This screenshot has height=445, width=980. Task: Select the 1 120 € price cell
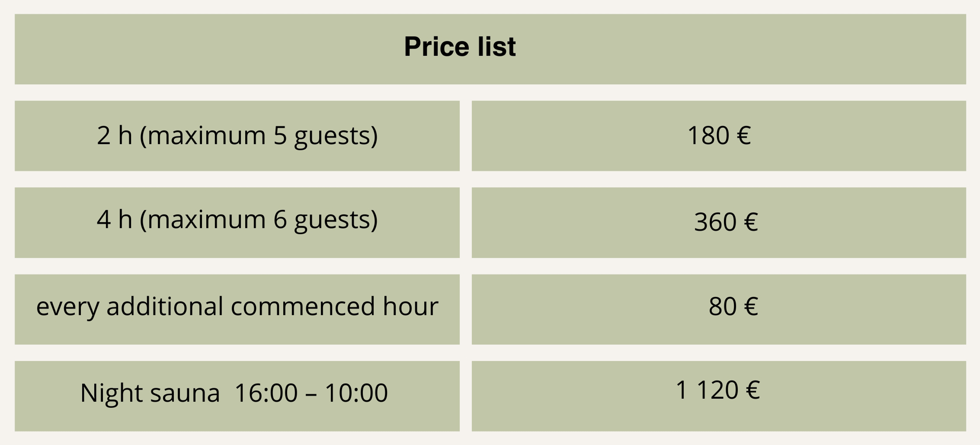(717, 390)
